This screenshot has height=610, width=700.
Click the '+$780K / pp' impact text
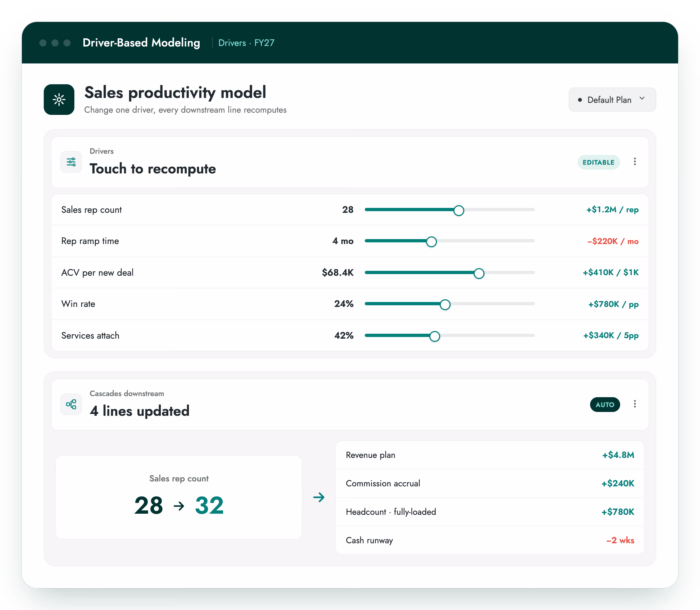(614, 304)
